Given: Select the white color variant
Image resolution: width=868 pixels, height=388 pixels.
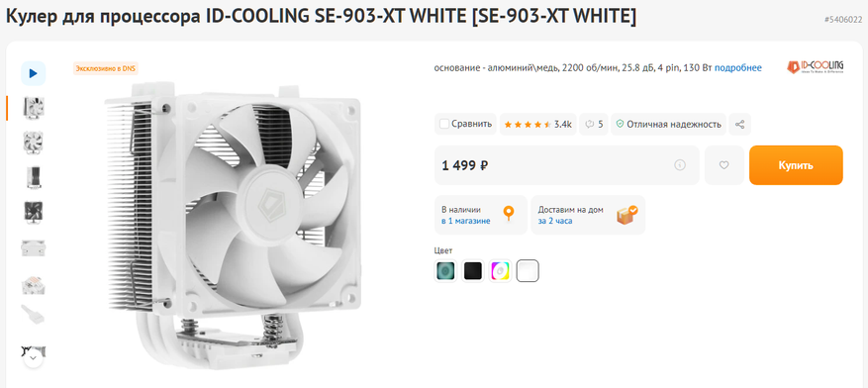Looking at the screenshot, I should click(x=528, y=270).
